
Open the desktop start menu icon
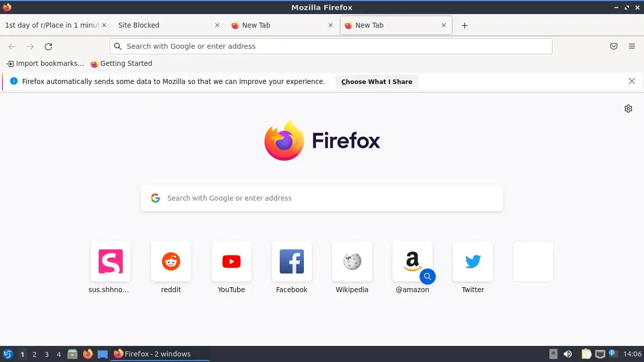tap(8, 354)
